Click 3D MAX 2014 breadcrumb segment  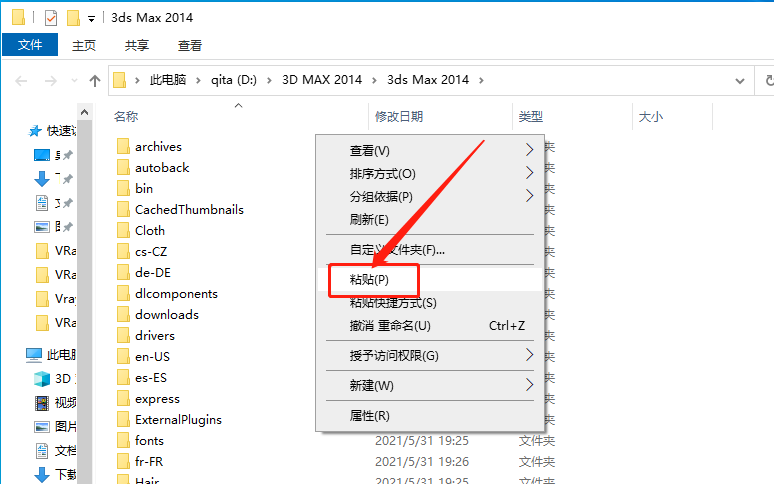click(322, 79)
